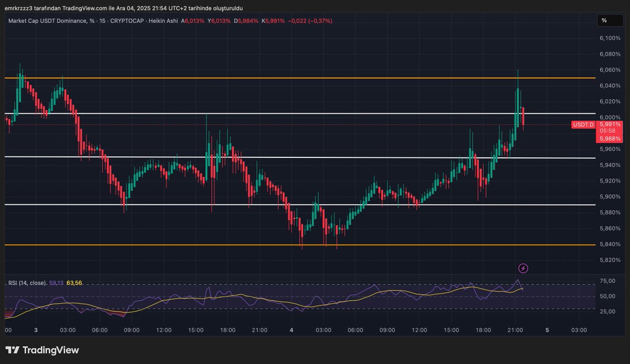Click the −0,37% change value in legend
The width and height of the screenshot is (630, 364).
tap(319, 22)
